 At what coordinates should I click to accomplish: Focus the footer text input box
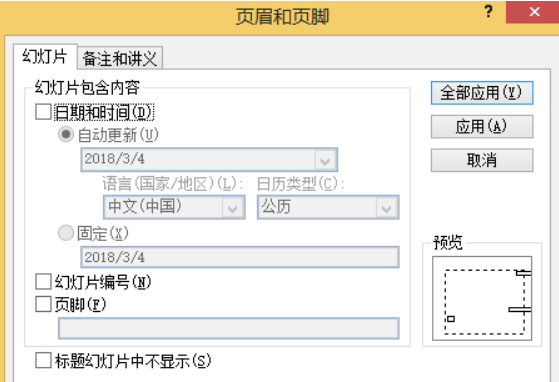coord(229,328)
